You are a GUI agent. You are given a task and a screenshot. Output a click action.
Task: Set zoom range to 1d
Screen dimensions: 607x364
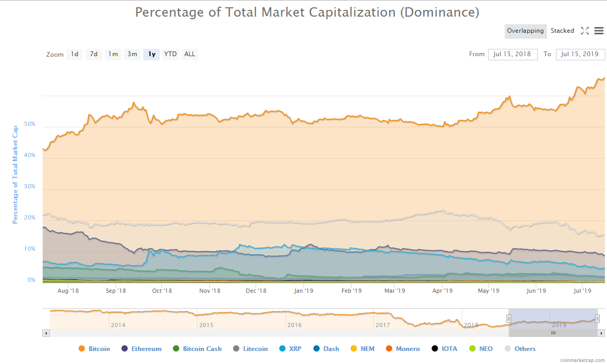(74, 54)
